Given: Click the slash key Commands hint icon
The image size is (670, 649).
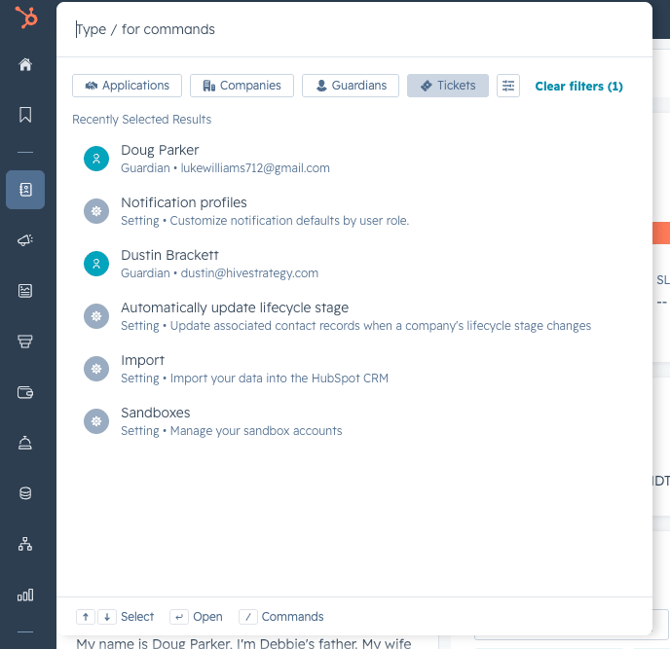Looking at the screenshot, I should click(x=248, y=617).
